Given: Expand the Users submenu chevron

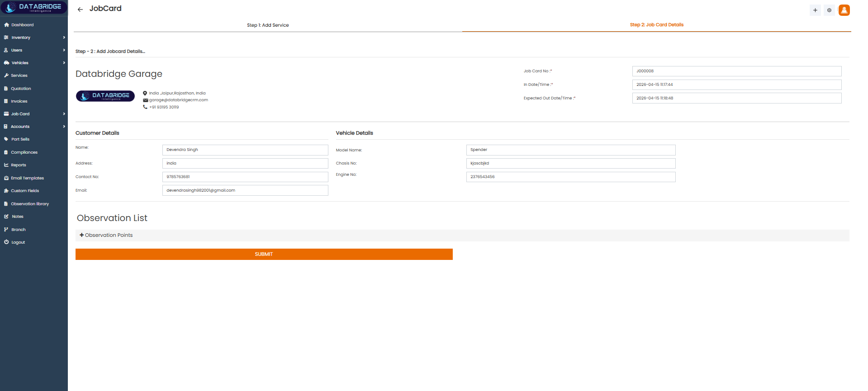Looking at the screenshot, I should (64, 50).
